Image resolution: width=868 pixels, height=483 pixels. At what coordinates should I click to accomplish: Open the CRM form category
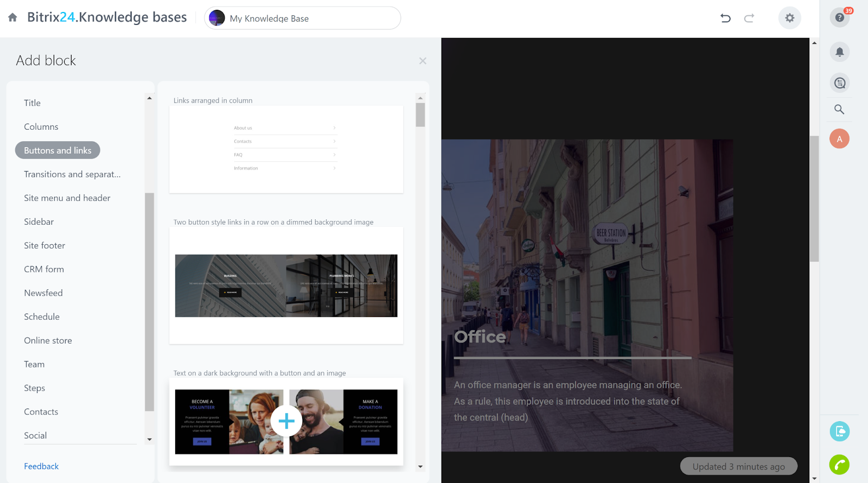(x=44, y=269)
